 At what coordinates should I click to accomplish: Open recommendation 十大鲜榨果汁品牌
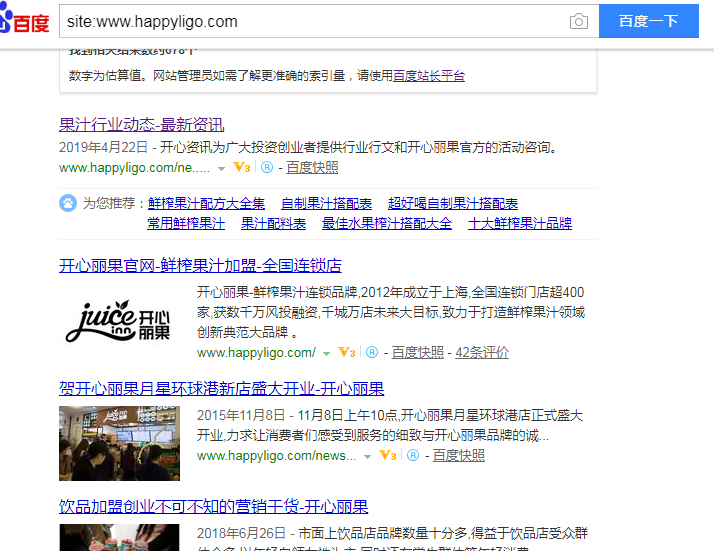[520, 223]
